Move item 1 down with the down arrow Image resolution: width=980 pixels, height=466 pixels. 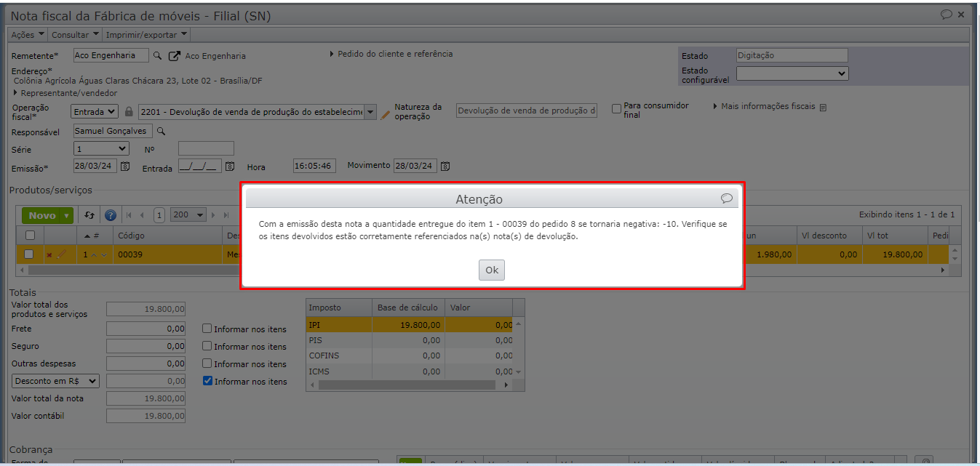[x=104, y=254]
